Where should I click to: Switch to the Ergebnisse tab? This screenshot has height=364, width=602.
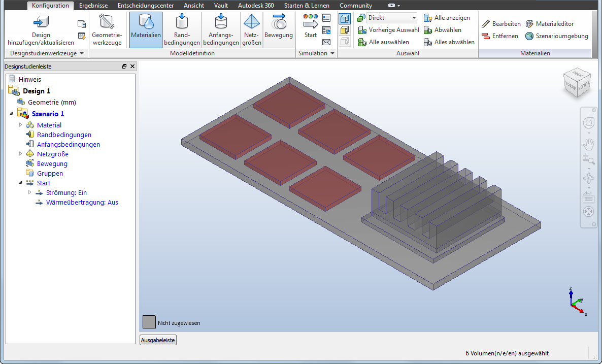(x=93, y=6)
